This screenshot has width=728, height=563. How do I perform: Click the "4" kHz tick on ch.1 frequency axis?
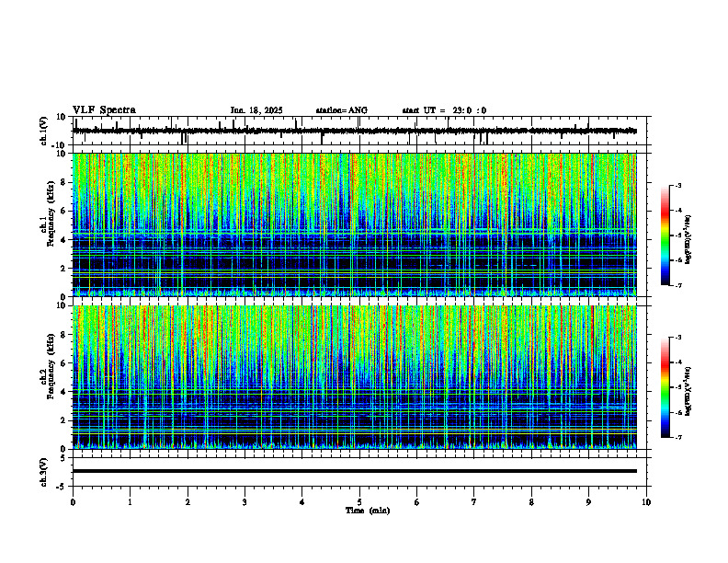click(64, 240)
